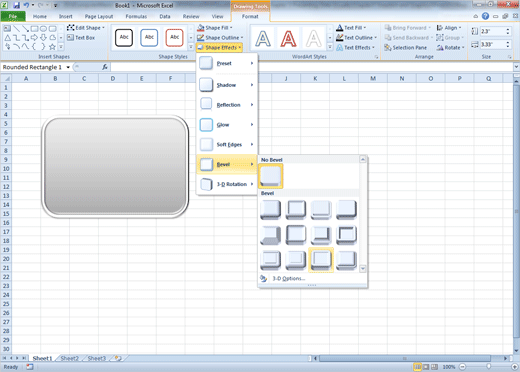Screen dimensions: 520x372
Task: Select the Text Box tool
Action: point(81,38)
